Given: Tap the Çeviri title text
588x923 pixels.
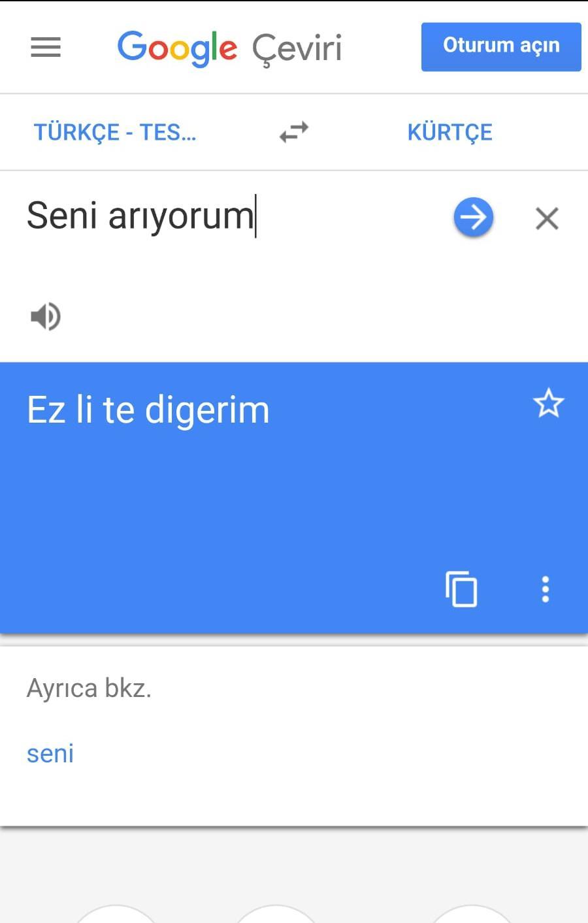Looking at the screenshot, I should [x=297, y=48].
